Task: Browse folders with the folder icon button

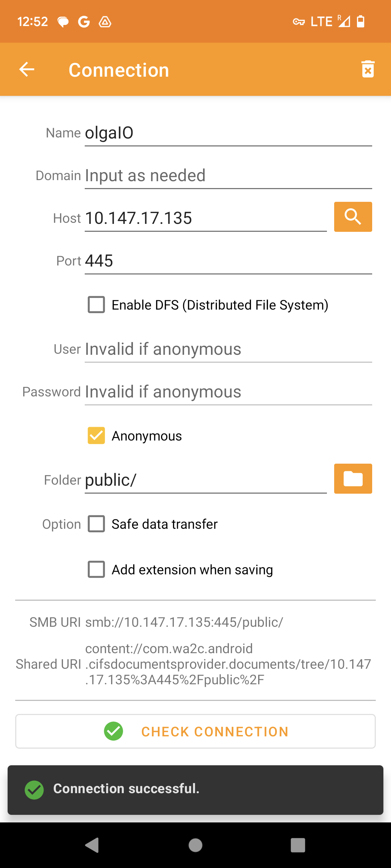Action: 353,478
